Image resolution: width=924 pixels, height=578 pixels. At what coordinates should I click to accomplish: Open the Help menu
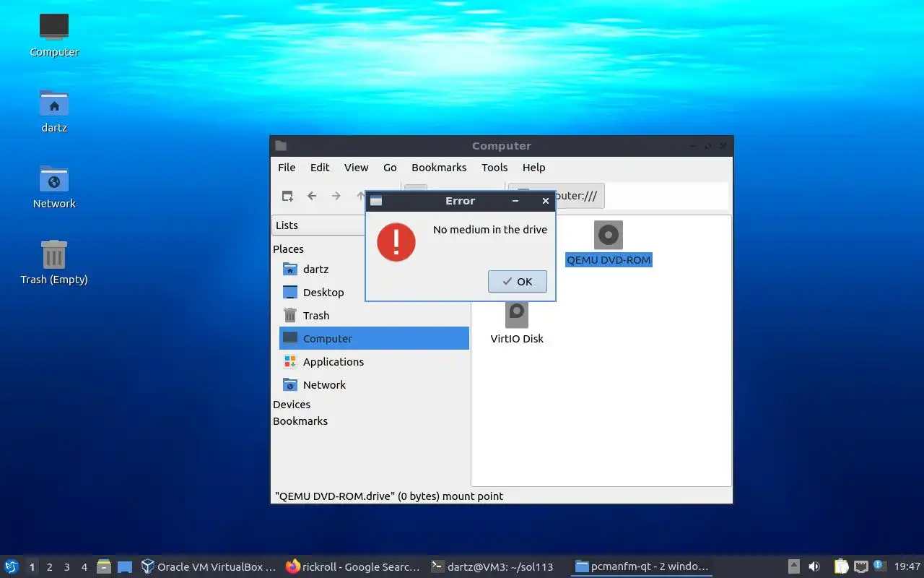pyautogui.click(x=533, y=167)
